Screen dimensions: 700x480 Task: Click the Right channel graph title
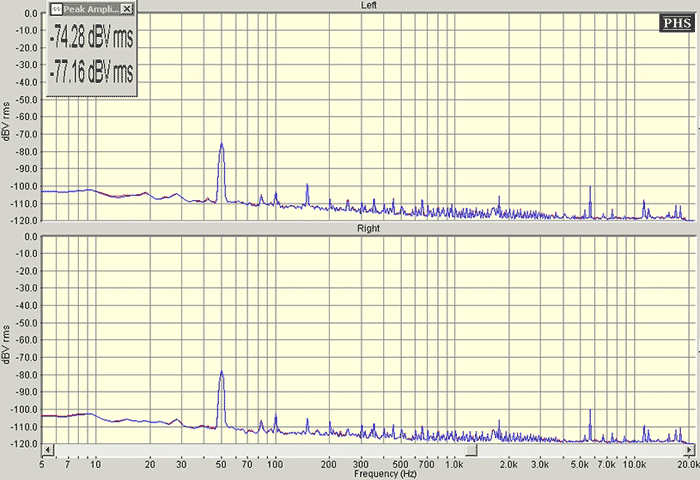[368, 229]
